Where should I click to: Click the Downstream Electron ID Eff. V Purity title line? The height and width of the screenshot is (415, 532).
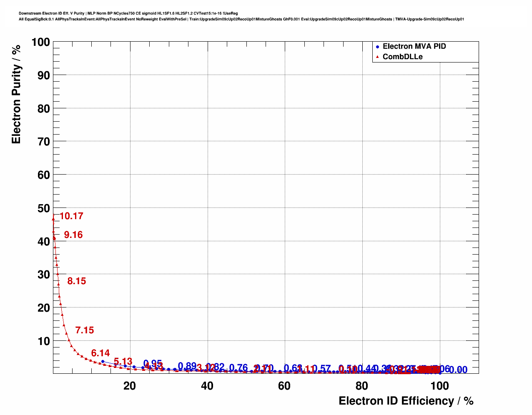[128, 13]
